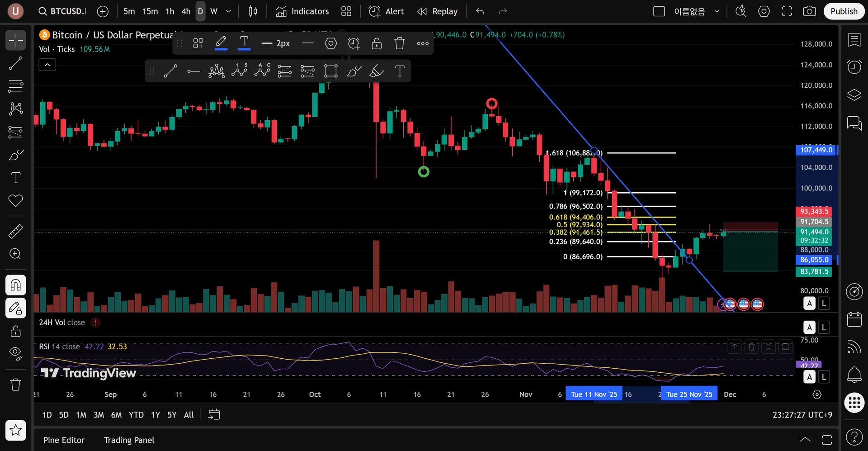Open the heart icons tool group
The height and width of the screenshot is (451, 868).
[16, 200]
